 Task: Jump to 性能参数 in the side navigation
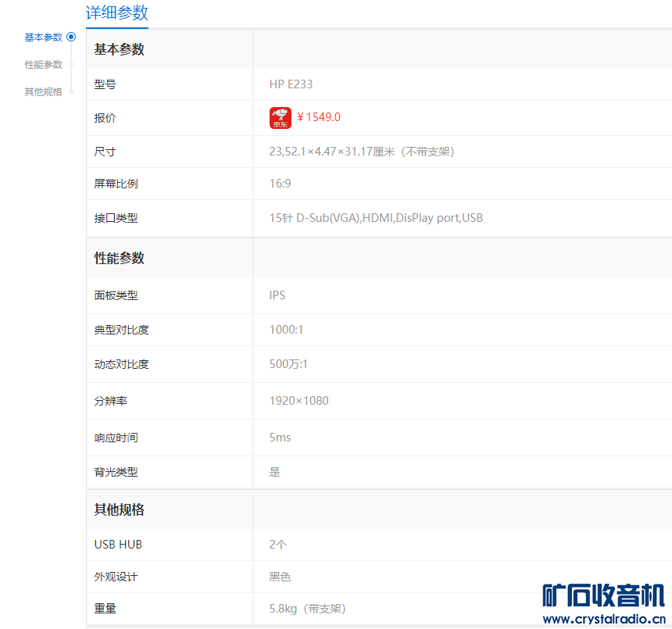click(x=43, y=65)
